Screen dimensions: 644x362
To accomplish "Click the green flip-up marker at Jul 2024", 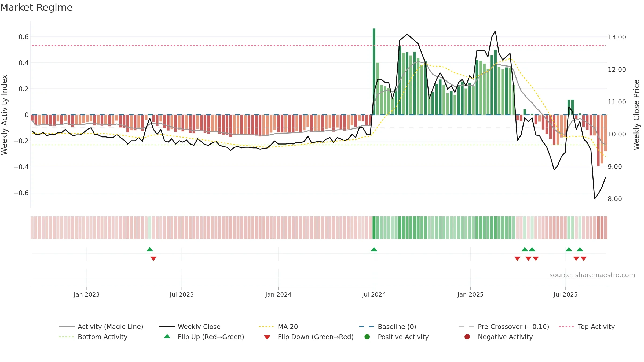I will [x=374, y=249].
